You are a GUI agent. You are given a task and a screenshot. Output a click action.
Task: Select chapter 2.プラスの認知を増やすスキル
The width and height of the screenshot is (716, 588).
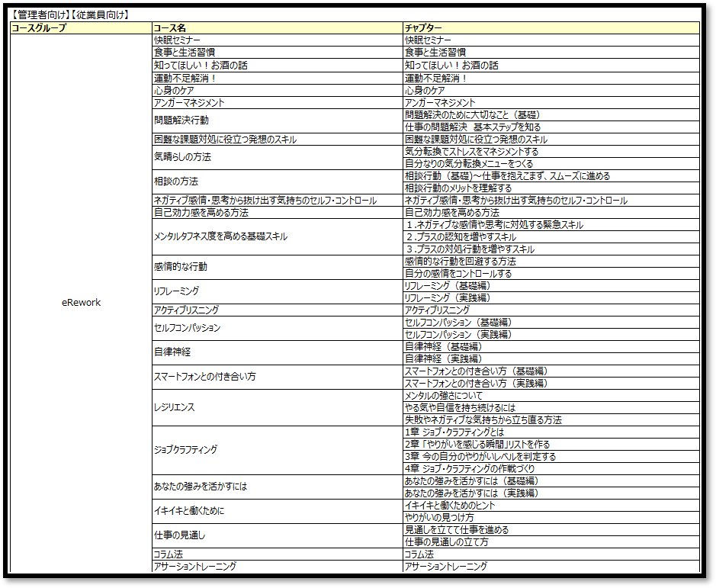460,236
